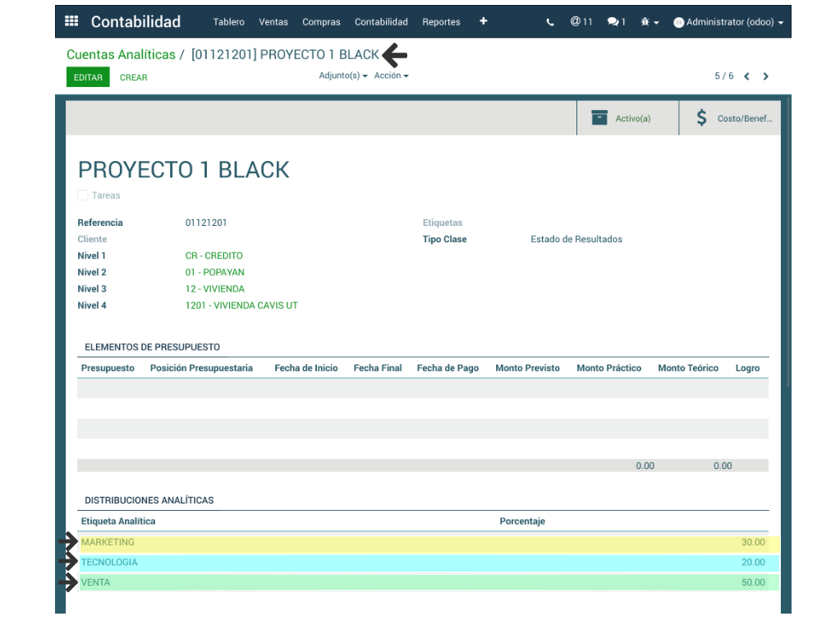Open the @ mentions notifications
840x630 pixels.
click(x=581, y=22)
